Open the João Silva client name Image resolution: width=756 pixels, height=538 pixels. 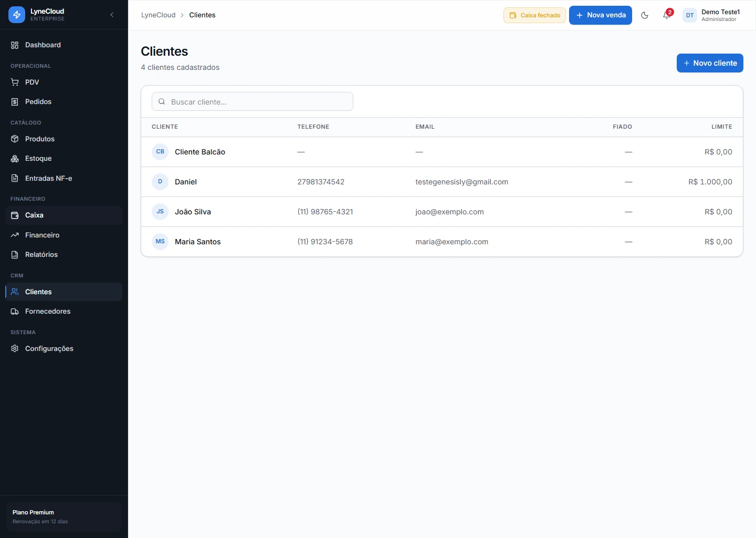point(193,212)
